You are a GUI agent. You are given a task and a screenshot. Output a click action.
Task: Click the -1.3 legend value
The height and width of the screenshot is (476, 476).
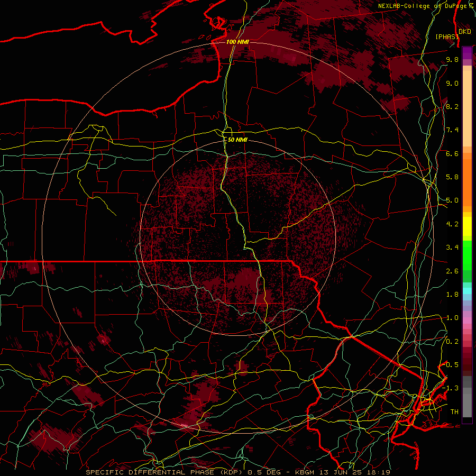coord(451,388)
